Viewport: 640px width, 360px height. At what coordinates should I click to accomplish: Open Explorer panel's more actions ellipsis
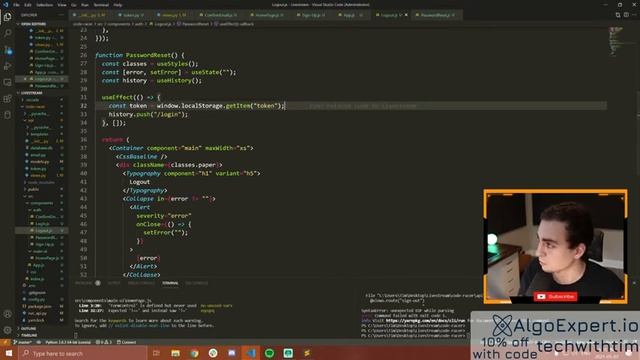click(61, 15)
